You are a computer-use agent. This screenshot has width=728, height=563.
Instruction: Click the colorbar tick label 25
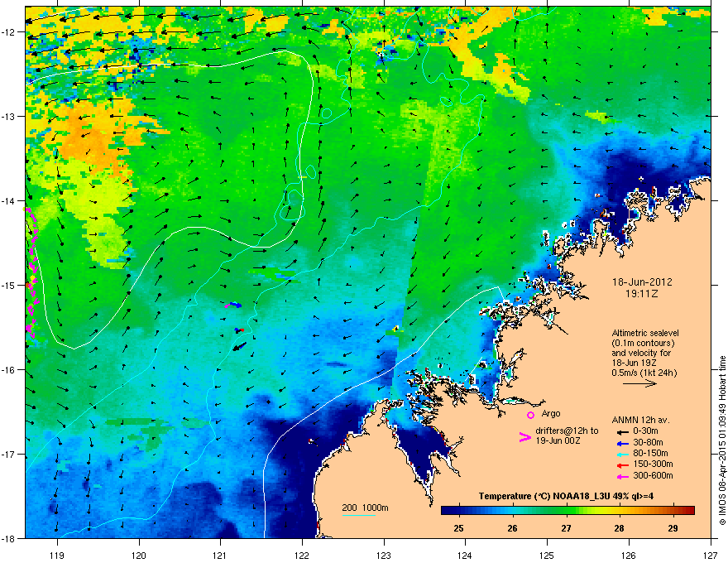coord(458,528)
